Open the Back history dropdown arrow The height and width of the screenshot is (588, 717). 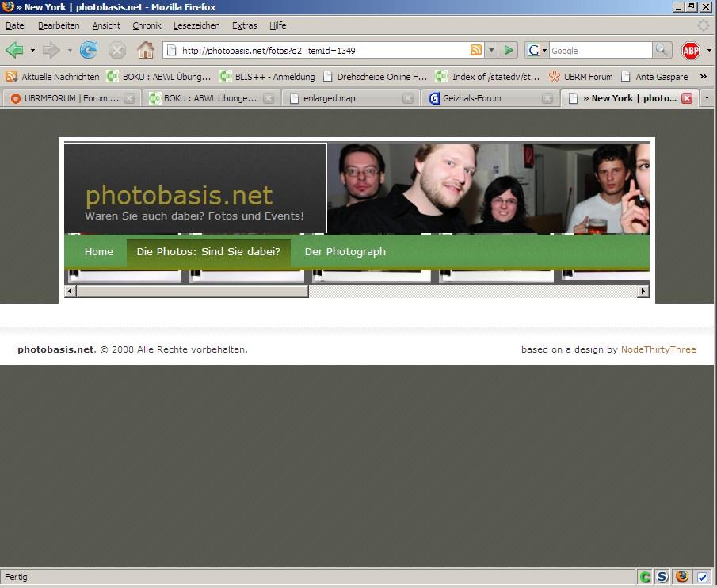tap(32, 50)
